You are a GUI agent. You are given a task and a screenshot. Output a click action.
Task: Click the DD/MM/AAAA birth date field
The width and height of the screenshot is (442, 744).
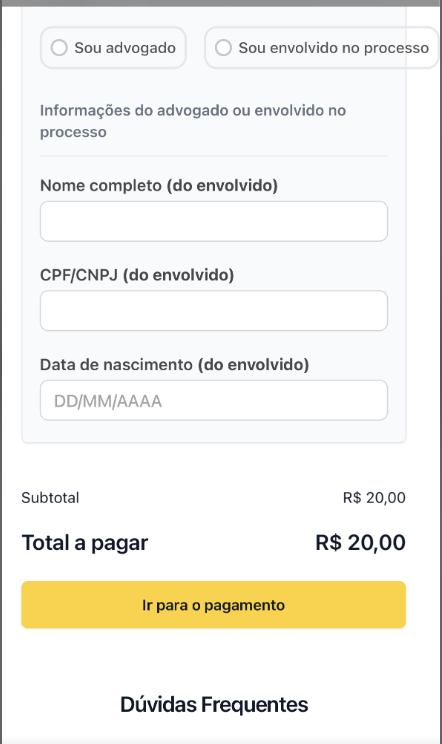point(214,400)
